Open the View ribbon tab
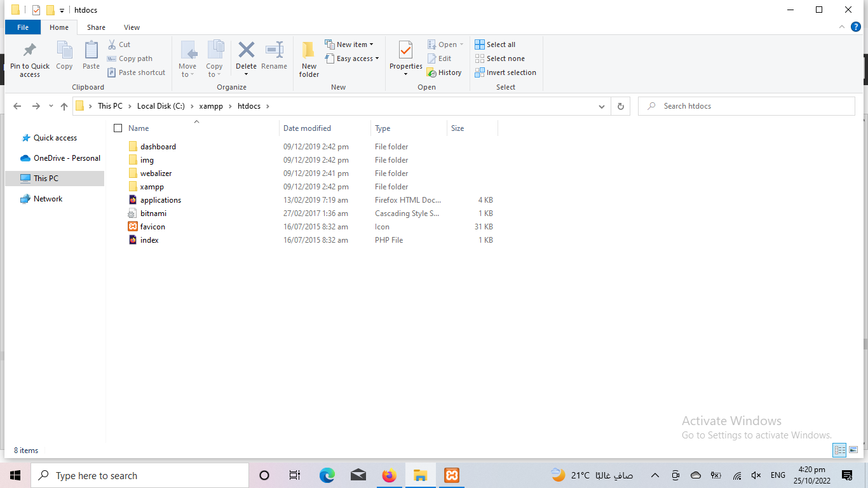Image resolution: width=868 pixels, height=488 pixels. (132, 27)
